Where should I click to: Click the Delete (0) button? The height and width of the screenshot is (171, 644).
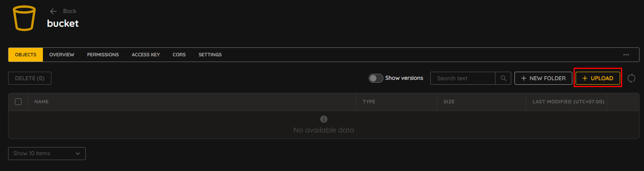click(x=30, y=78)
